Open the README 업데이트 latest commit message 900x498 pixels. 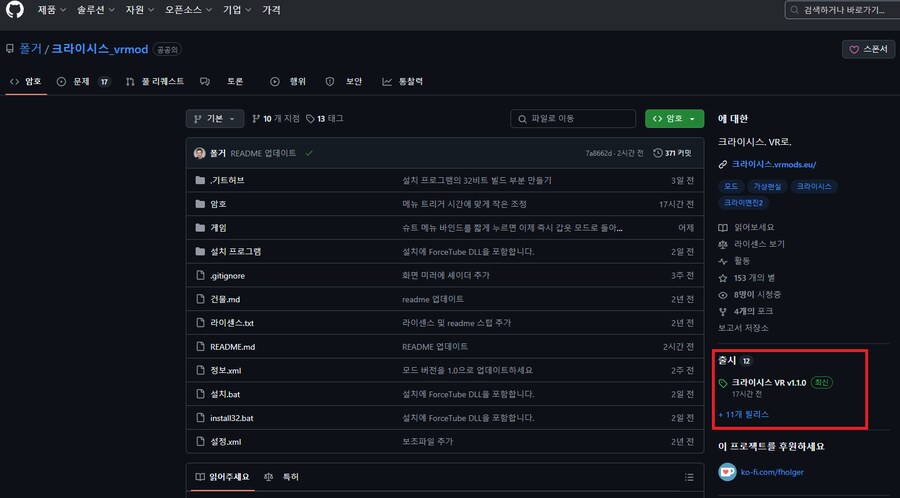coord(263,153)
